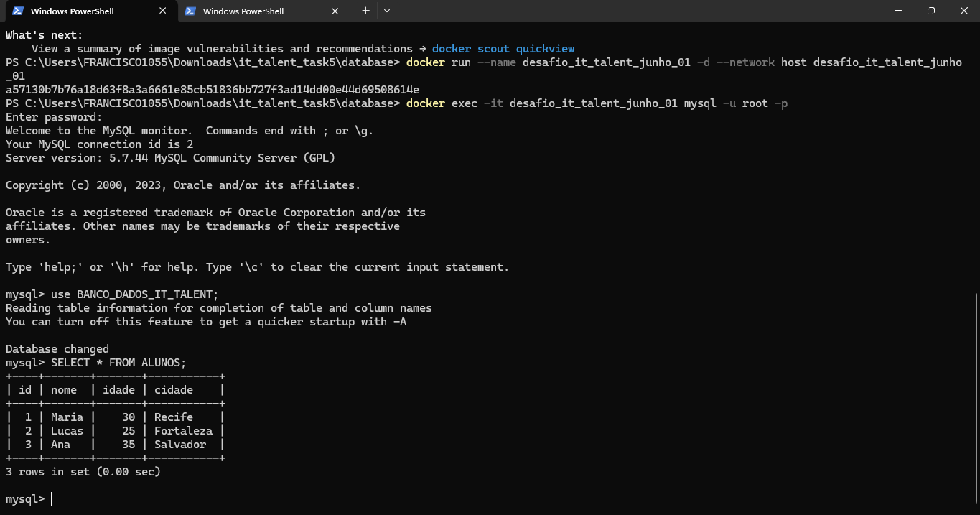Click the 'What's next:' line
The height and width of the screenshot is (515, 980).
coord(45,35)
